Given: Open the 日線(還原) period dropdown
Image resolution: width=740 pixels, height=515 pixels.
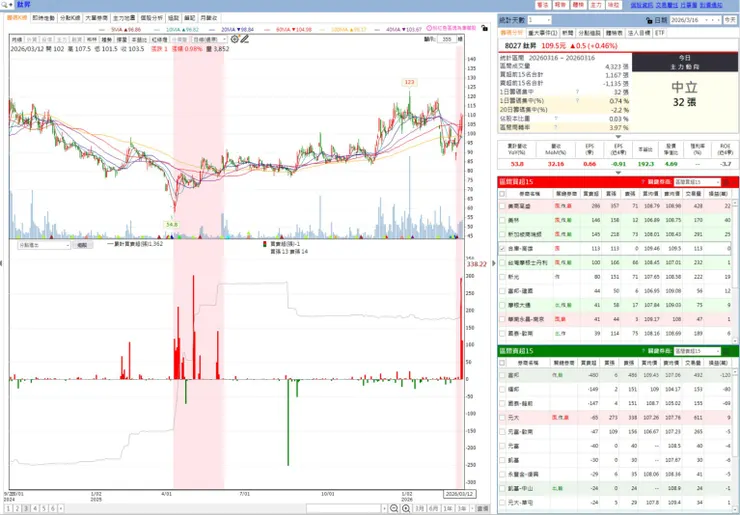Looking at the screenshot, I should [210, 40].
